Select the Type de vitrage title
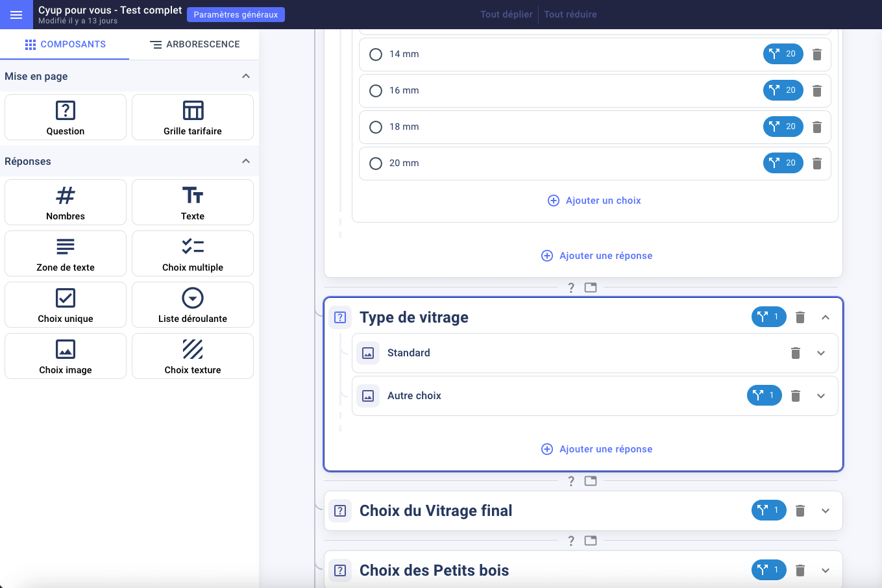Viewport: 882px width, 588px height. pos(414,317)
